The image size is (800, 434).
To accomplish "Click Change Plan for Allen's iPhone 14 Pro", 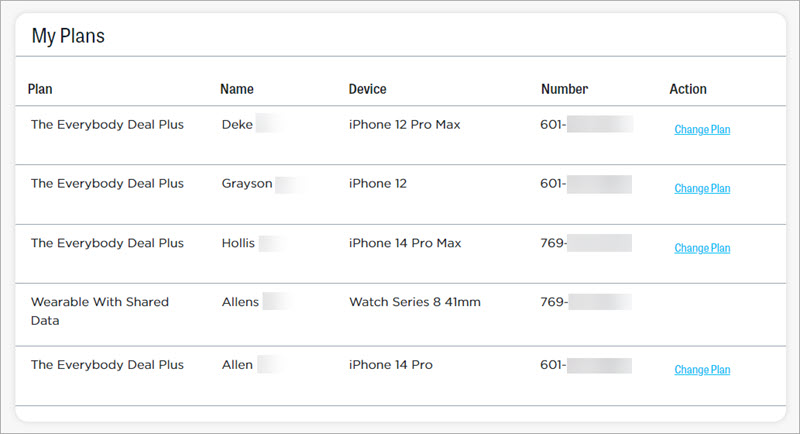I will [x=702, y=370].
